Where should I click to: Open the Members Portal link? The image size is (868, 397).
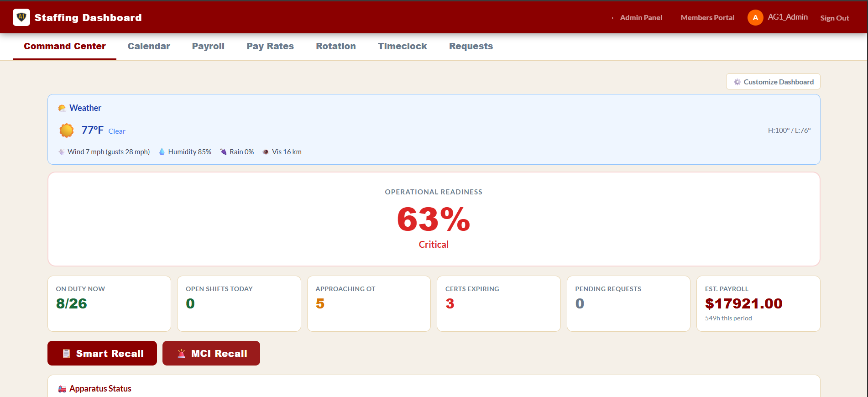point(707,17)
